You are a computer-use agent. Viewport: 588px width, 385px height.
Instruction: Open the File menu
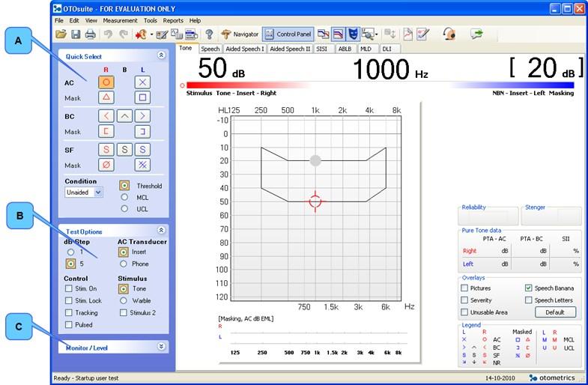pos(59,21)
